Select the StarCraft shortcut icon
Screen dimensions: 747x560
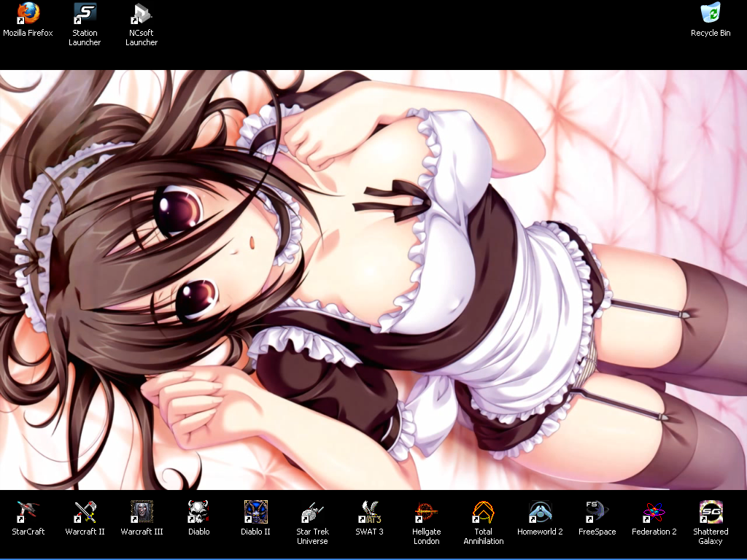28,512
